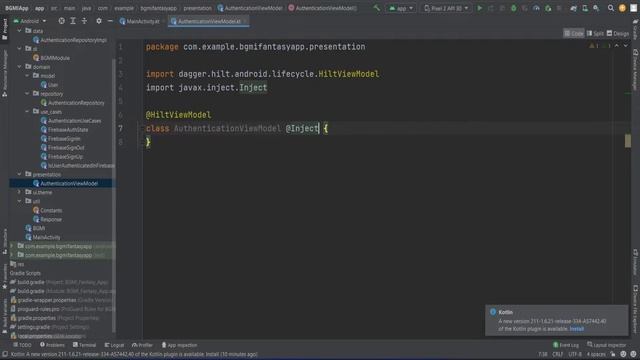Click Install link in Kotlin notification

click(577, 329)
